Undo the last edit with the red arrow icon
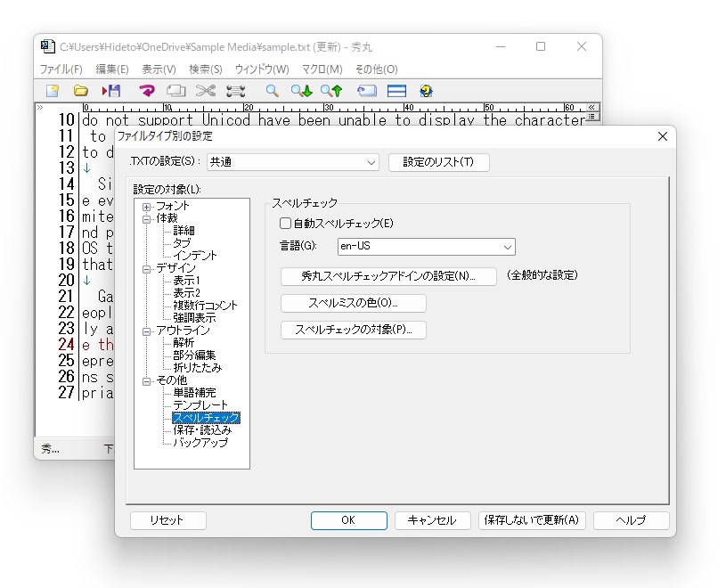This screenshot has height=588, width=726. coord(146,90)
